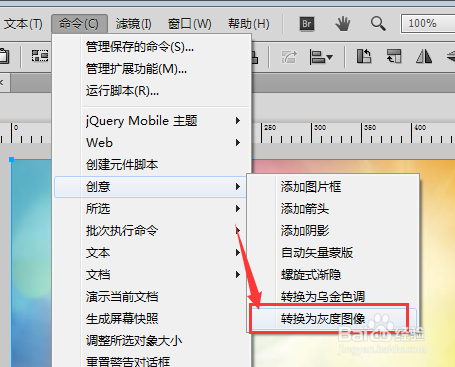The height and width of the screenshot is (367, 455).
Task: Click the rotate/flip document icon beside the Align dropdown
Action: [364, 56]
